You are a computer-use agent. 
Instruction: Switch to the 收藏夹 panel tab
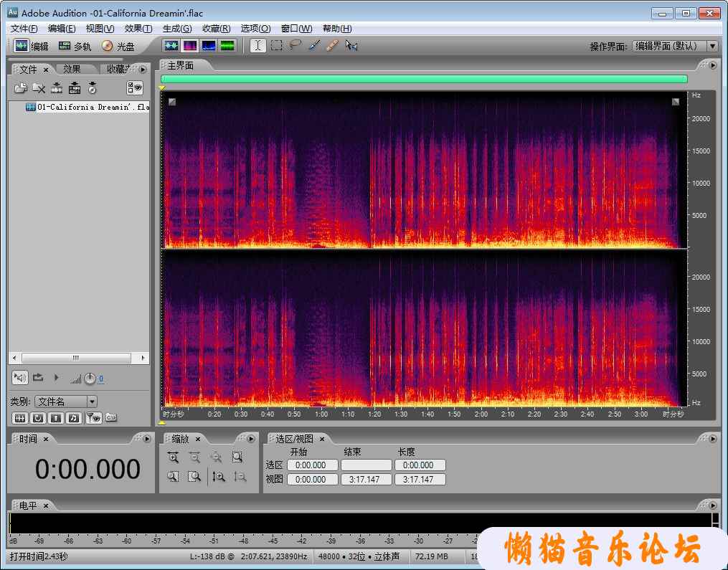coord(118,69)
